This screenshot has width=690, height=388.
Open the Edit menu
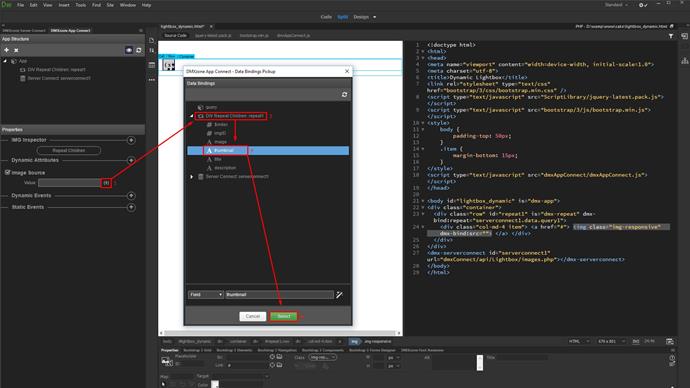tap(33, 5)
